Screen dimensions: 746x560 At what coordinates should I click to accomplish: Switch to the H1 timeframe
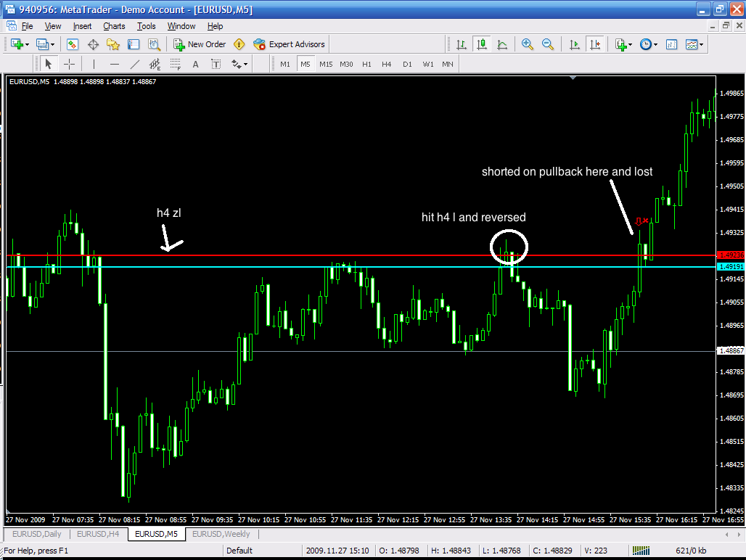366,64
